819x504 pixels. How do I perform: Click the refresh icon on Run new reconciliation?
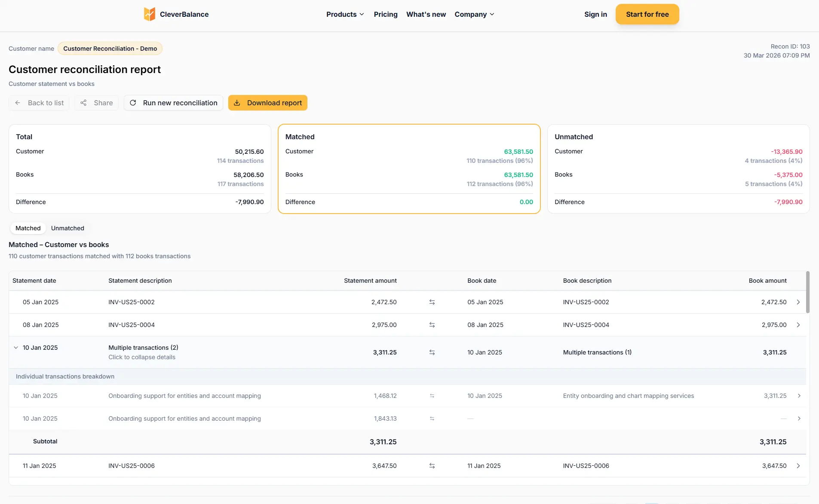133,103
